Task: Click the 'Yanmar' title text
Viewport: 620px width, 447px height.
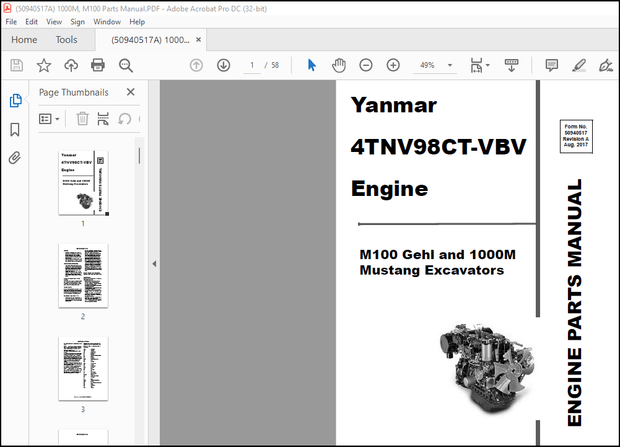Action: tap(393, 105)
